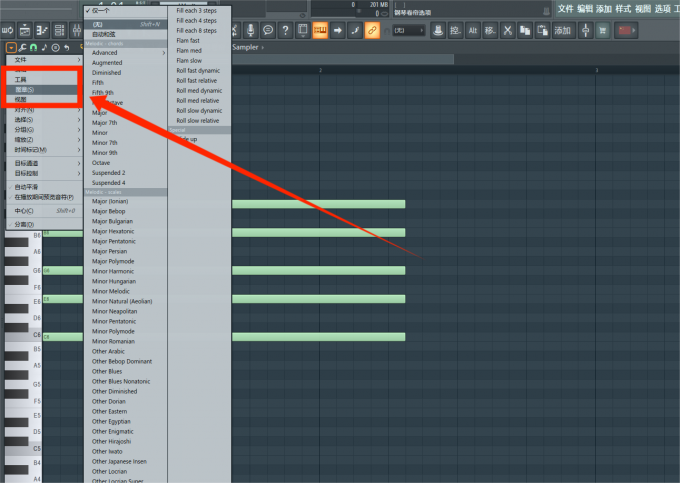Click the 控 toolbar button
680x483 pixels.
[455, 30]
